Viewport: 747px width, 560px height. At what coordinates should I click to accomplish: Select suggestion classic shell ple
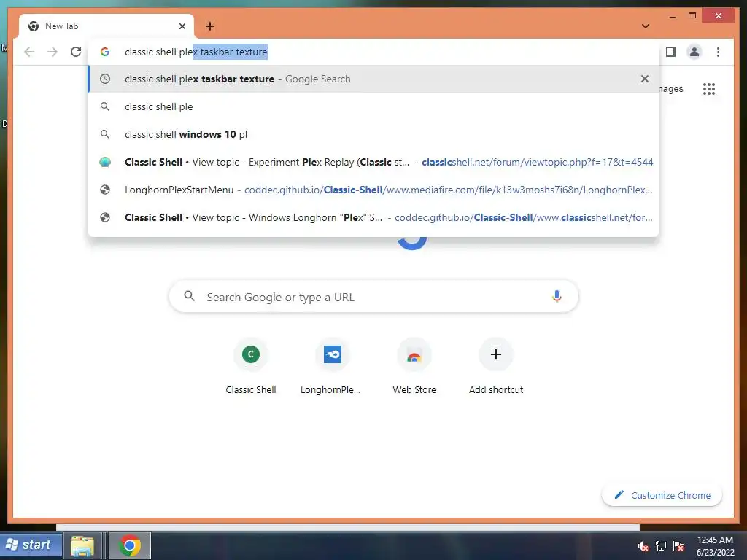[374, 106]
